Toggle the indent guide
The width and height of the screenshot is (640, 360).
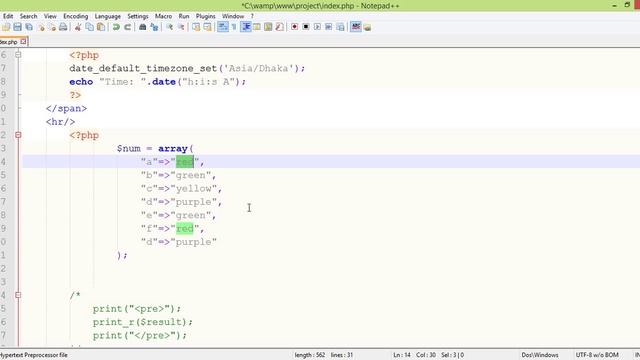click(246, 27)
